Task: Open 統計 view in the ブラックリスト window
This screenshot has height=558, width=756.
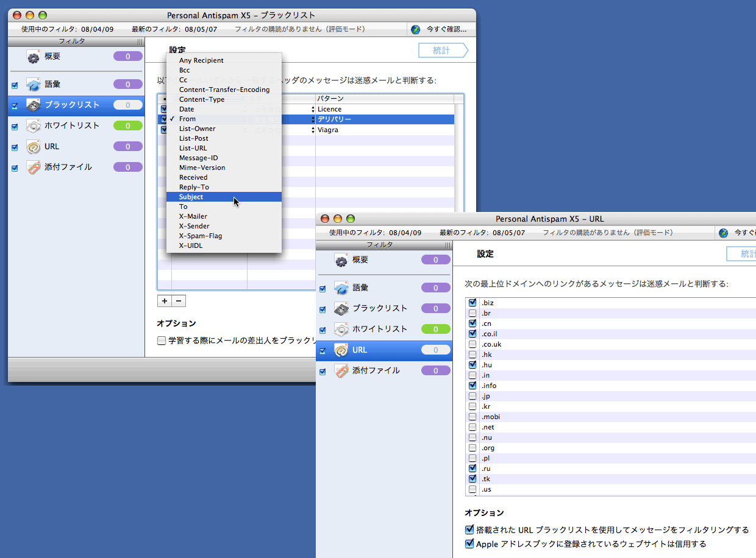Action: [443, 51]
